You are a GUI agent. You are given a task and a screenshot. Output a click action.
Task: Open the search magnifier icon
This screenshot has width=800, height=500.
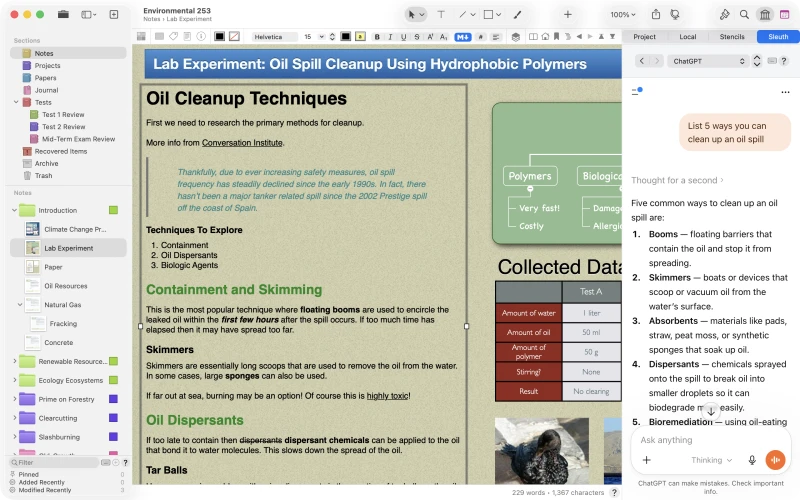coord(744,14)
